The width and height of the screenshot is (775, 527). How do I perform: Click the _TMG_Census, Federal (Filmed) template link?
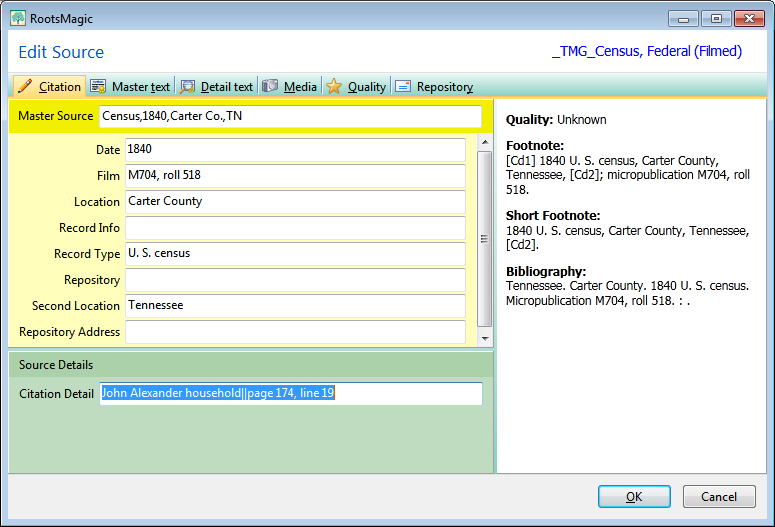tap(646, 51)
